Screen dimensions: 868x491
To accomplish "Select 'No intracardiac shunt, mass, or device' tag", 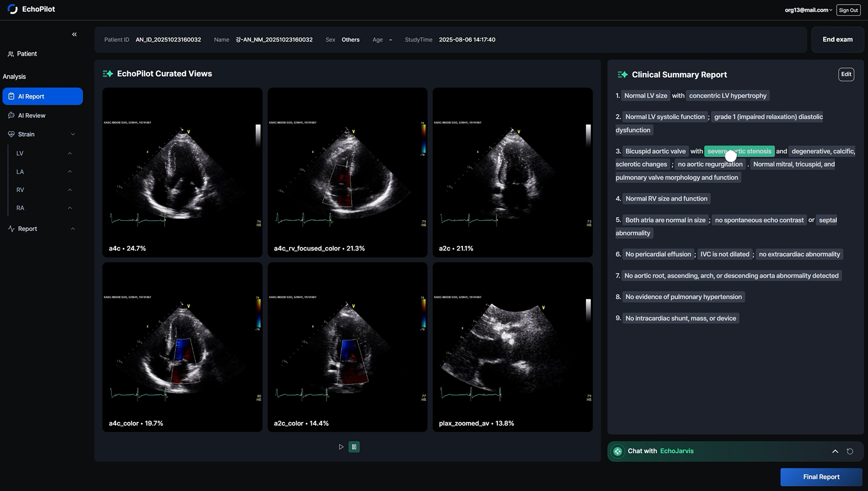I will pos(680,318).
